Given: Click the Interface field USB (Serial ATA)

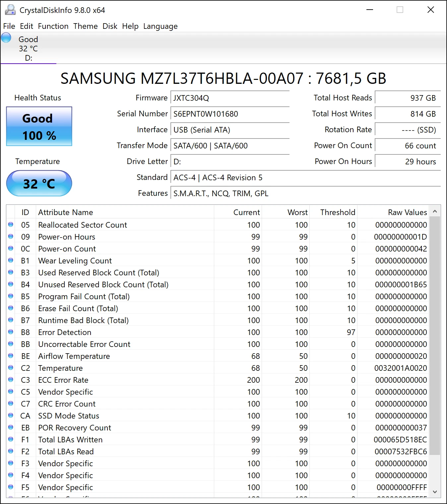Looking at the screenshot, I should coord(230,130).
